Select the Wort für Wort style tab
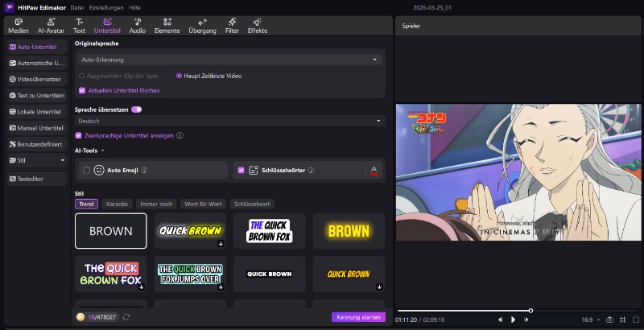The height and width of the screenshot is (330, 644). coord(203,204)
